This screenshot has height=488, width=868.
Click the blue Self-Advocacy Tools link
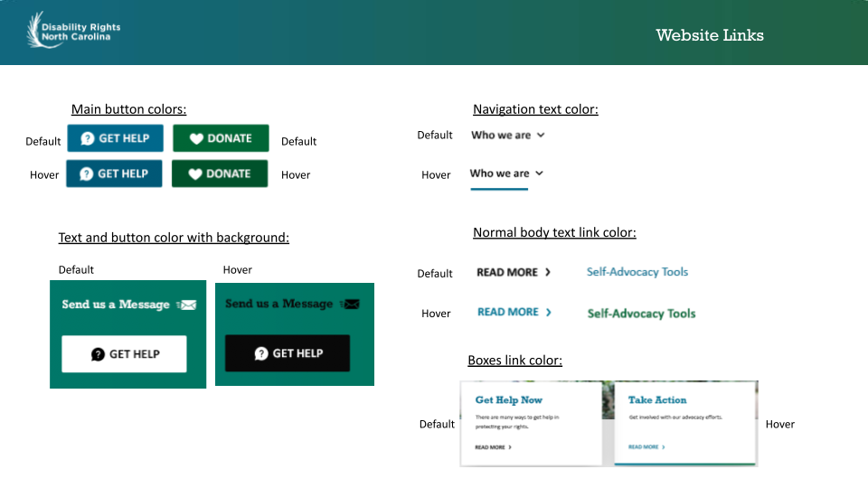(637, 272)
